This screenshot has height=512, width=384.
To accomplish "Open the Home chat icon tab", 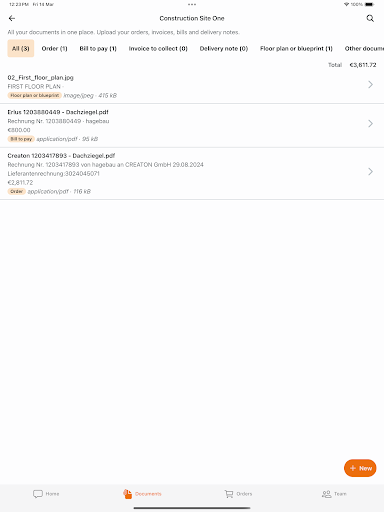I will tap(38, 494).
